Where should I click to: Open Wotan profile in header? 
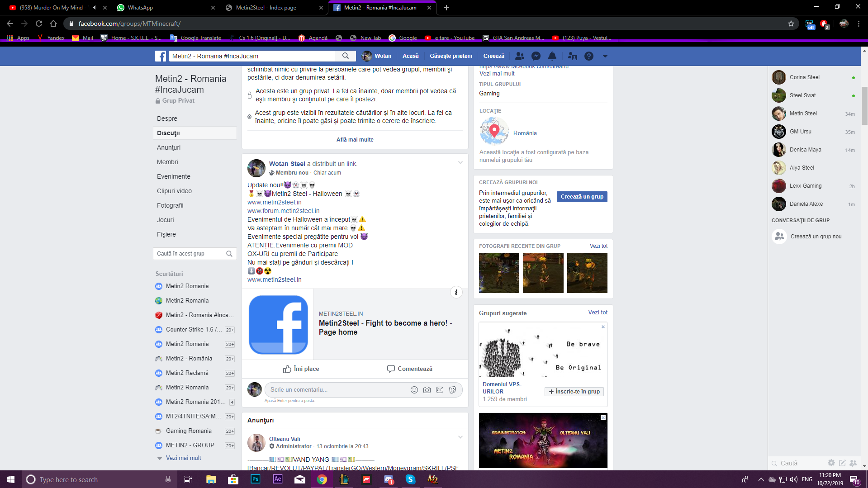[x=377, y=56]
